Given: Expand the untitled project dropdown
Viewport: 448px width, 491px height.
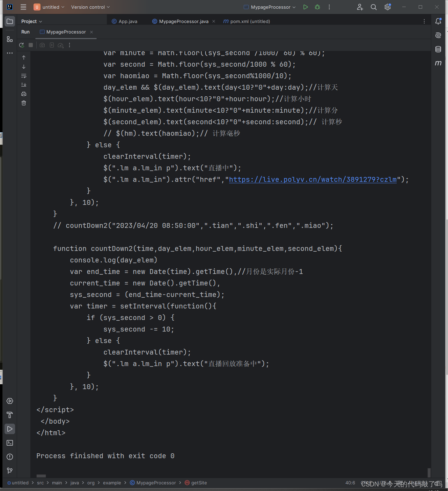Looking at the screenshot, I should click(49, 7).
